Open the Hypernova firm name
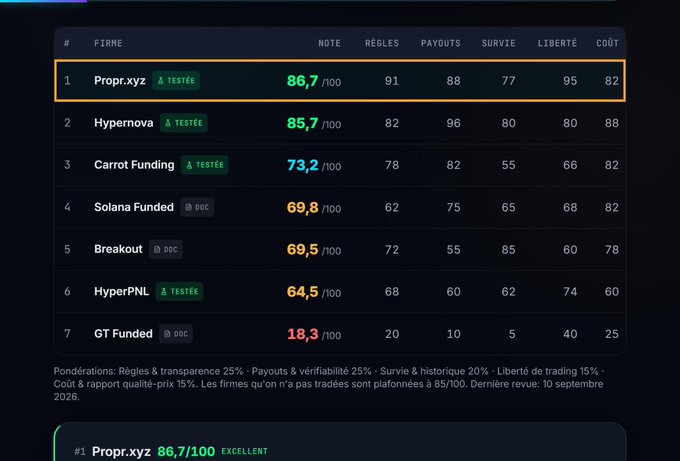This screenshot has width=680, height=461. [x=124, y=123]
